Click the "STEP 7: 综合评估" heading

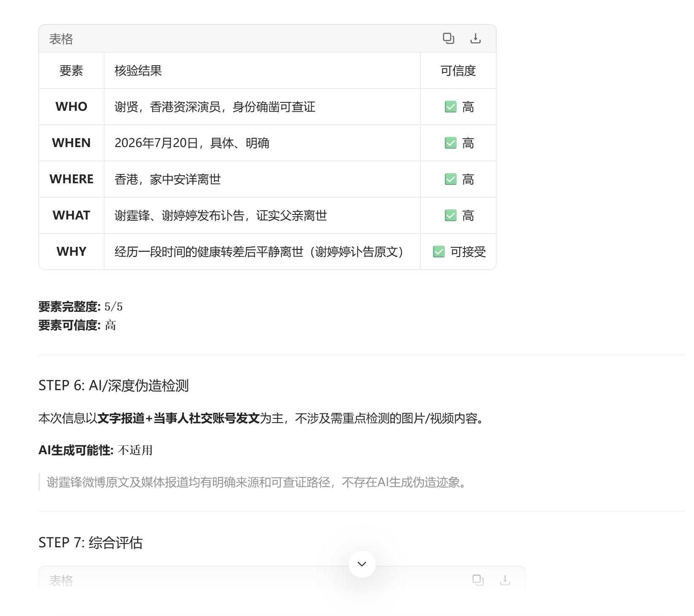pyautogui.click(x=90, y=542)
